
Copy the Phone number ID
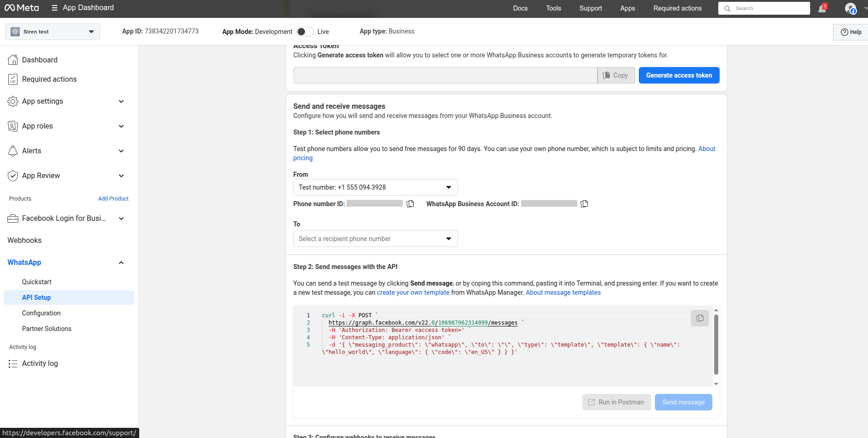click(410, 204)
